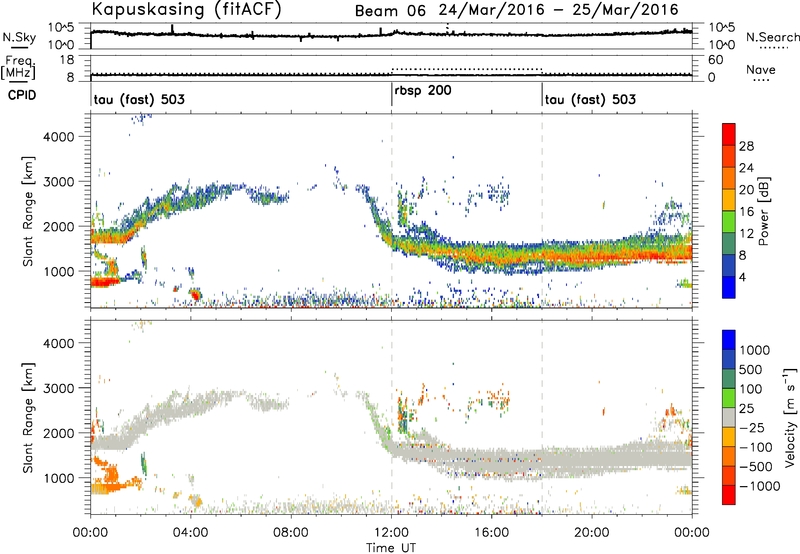This screenshot has width=800, height=554.
Task: Select the 08:00 time tick label
Action: (291, 533)
